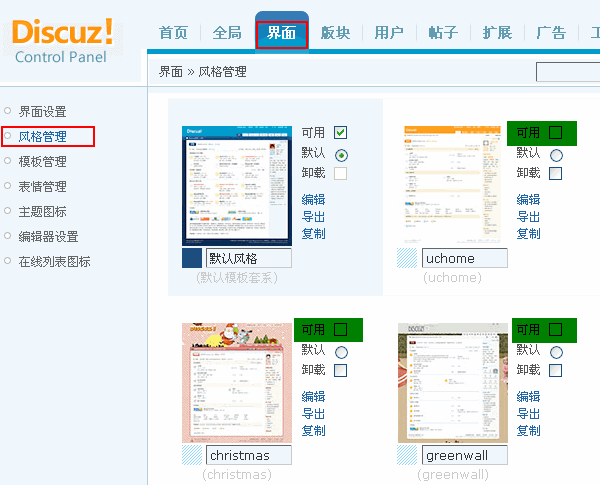Click the christmas style name input field
Viewport: 600px width, 485px height.
[x=248, y=455]
